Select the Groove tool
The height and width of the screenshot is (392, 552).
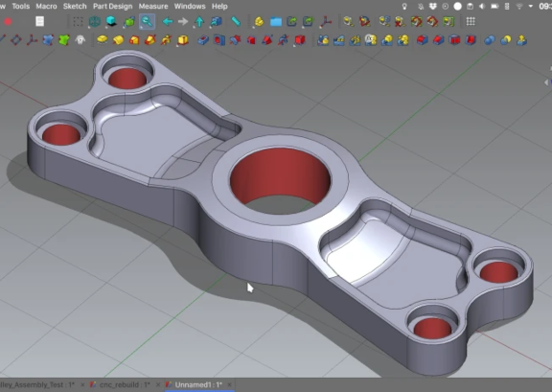235,40
